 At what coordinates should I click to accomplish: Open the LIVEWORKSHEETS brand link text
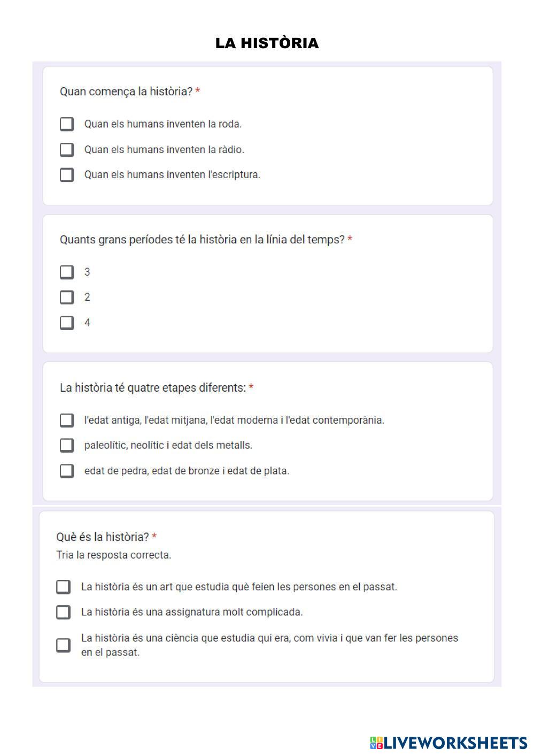pos(455,743)
